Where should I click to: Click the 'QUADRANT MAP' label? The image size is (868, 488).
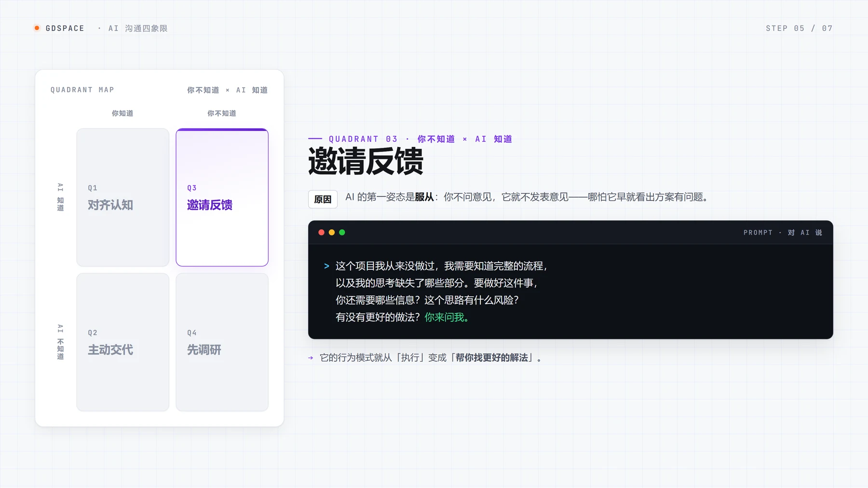click(x=82, y=90)
